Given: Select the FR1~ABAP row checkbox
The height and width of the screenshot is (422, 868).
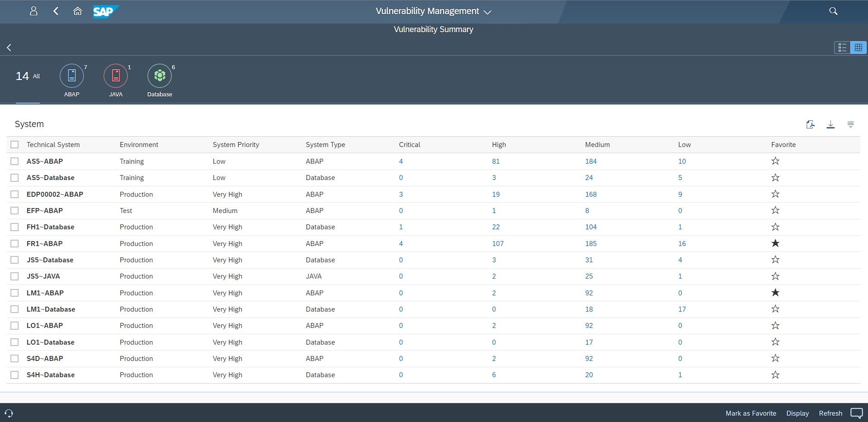Looking at the screenshot, I should coord(14,243).
